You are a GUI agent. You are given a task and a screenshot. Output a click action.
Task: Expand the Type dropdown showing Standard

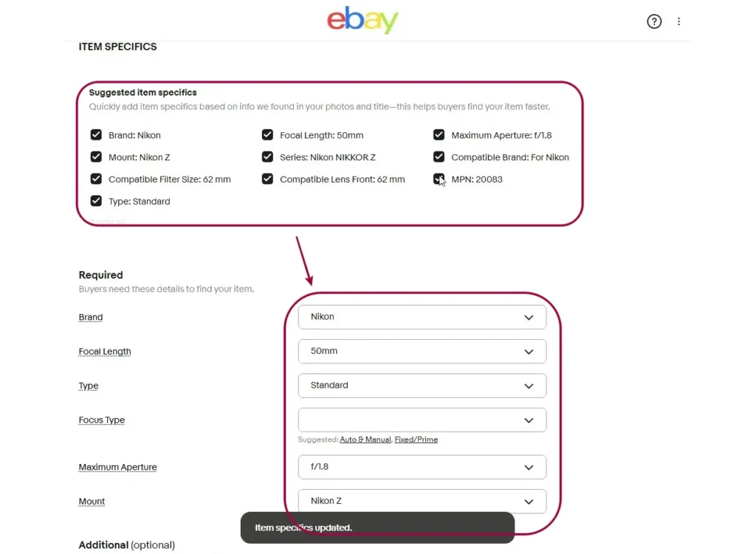coord(422,386)
